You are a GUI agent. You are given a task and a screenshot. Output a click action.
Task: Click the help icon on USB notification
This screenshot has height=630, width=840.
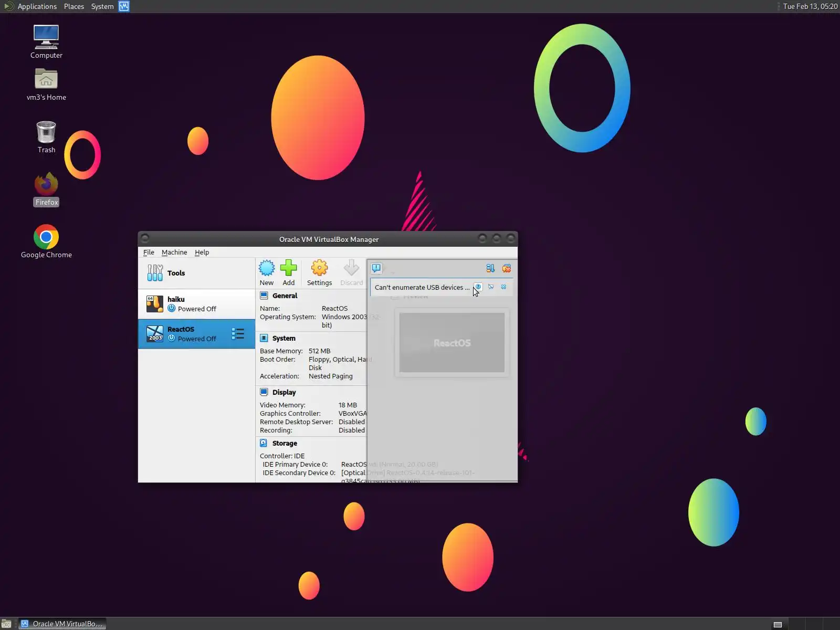click(478, 287)
